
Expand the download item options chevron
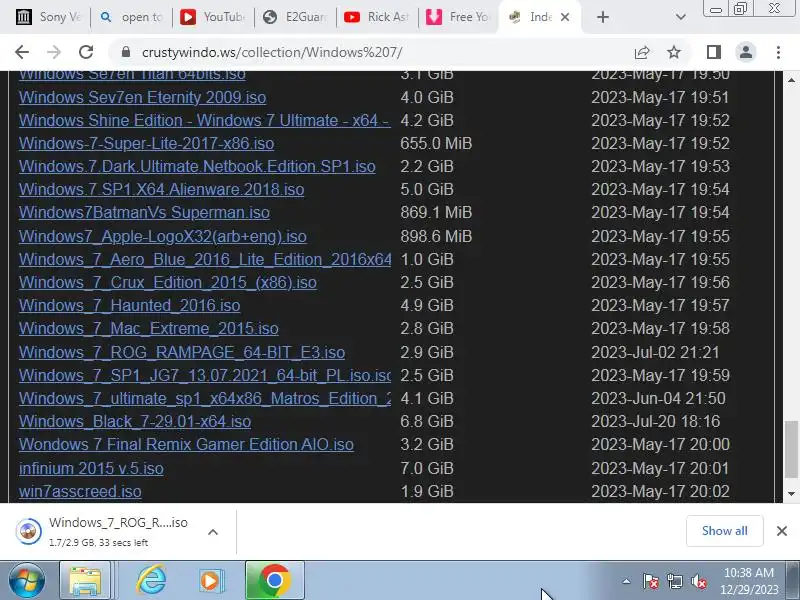[213, 532]
